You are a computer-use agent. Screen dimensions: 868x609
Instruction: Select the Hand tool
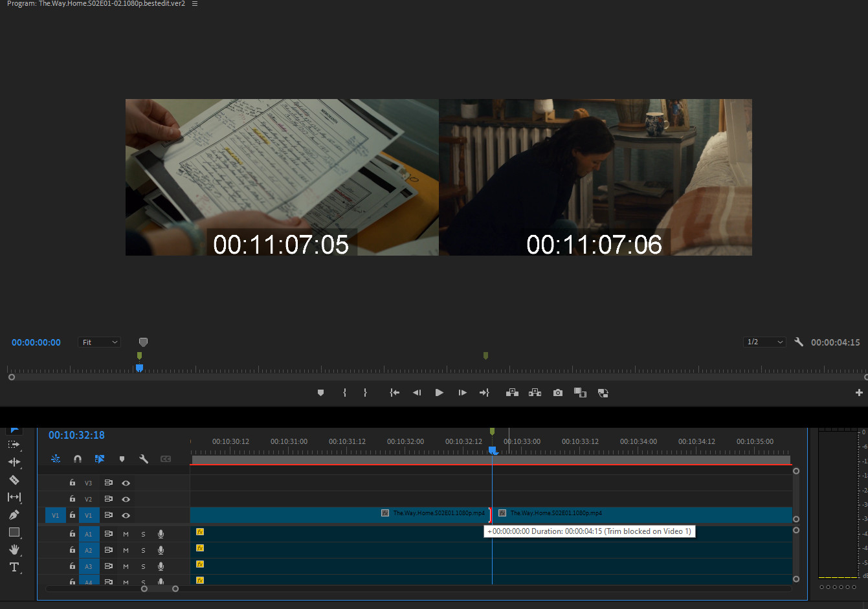pyautogui.click(x=14, y=549)
